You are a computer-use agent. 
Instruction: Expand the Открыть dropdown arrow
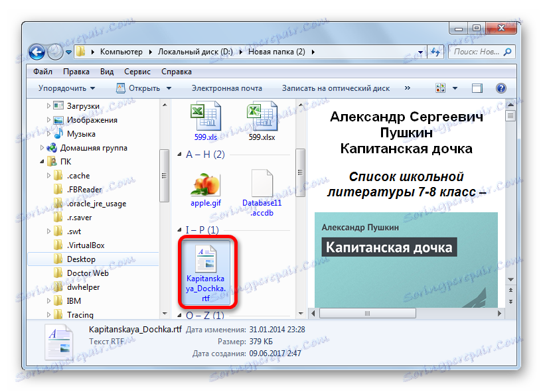click(169, 88)
